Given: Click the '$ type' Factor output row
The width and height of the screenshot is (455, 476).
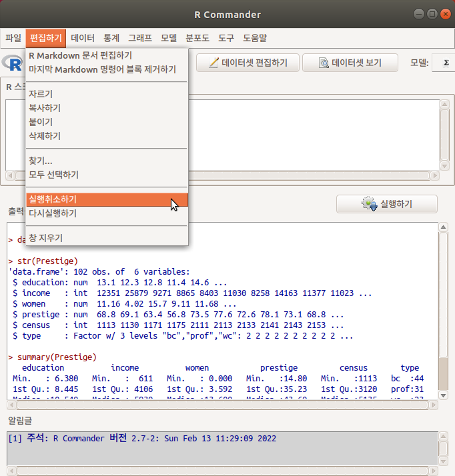Looking at the screenshot, I should point(183,336).
